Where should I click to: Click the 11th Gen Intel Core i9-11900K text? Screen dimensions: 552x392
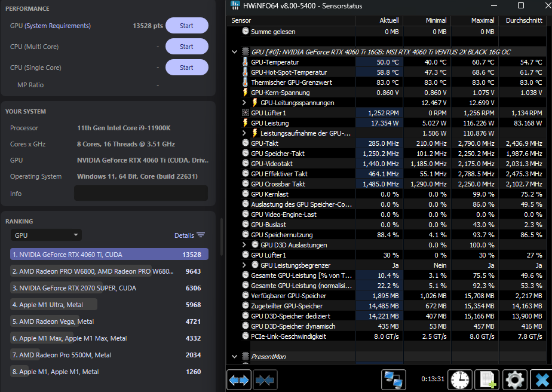[124, 128]
